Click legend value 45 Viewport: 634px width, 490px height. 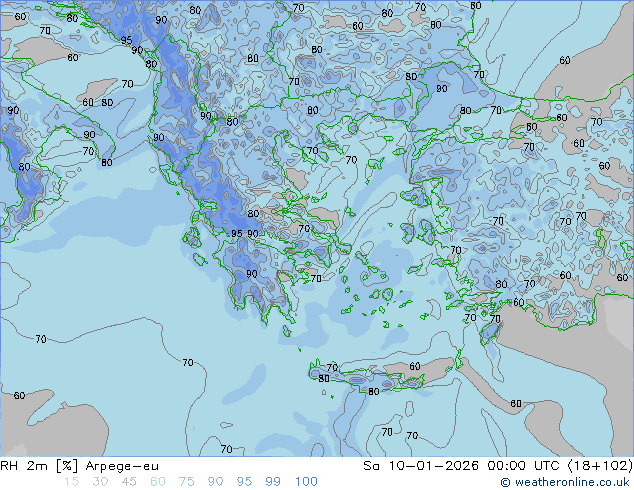[129, 482]
